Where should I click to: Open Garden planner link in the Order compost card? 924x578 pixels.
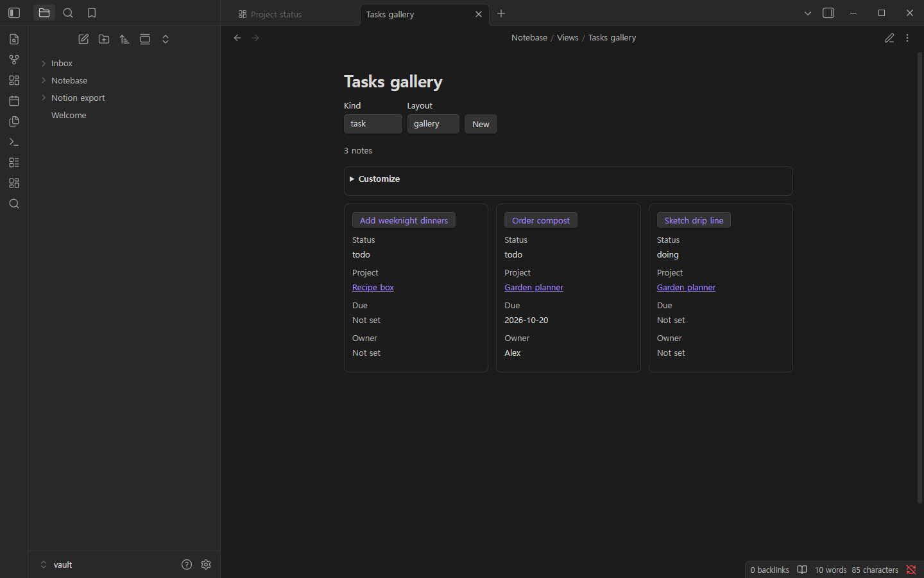click(x=534, y=288)
